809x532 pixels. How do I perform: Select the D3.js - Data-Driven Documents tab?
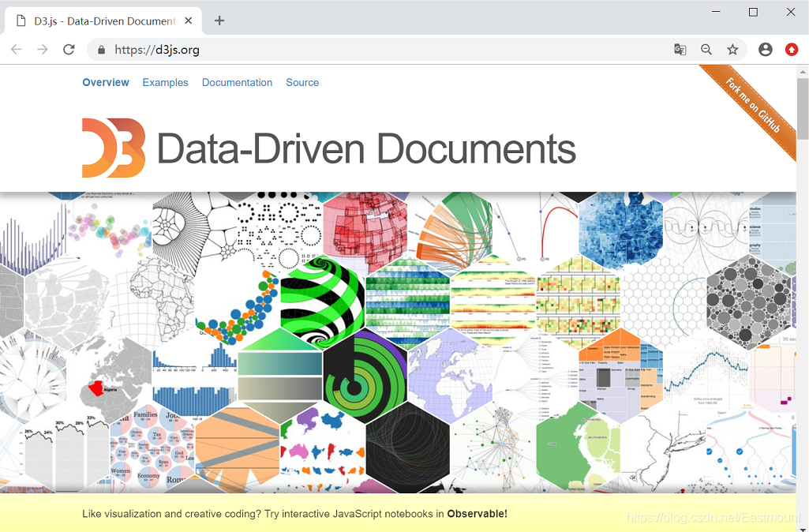point(103,21)
